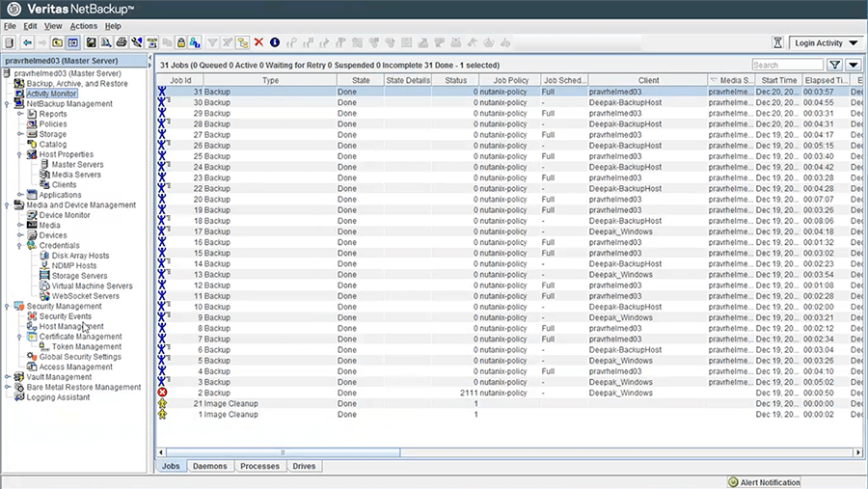
Task: Click the Bare Metal Restore Management icon
Action: click(19, 387)
